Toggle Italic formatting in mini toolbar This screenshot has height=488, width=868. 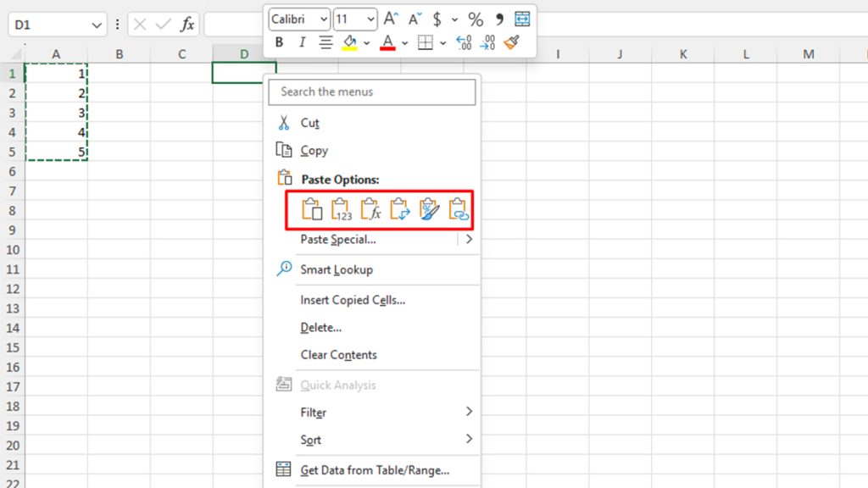click(301, 42)
